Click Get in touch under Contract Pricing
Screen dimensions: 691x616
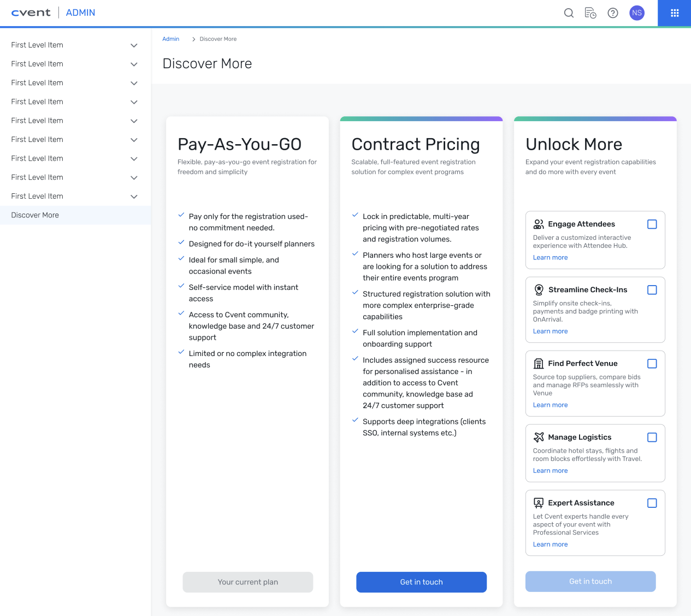(x=421, y=582)
